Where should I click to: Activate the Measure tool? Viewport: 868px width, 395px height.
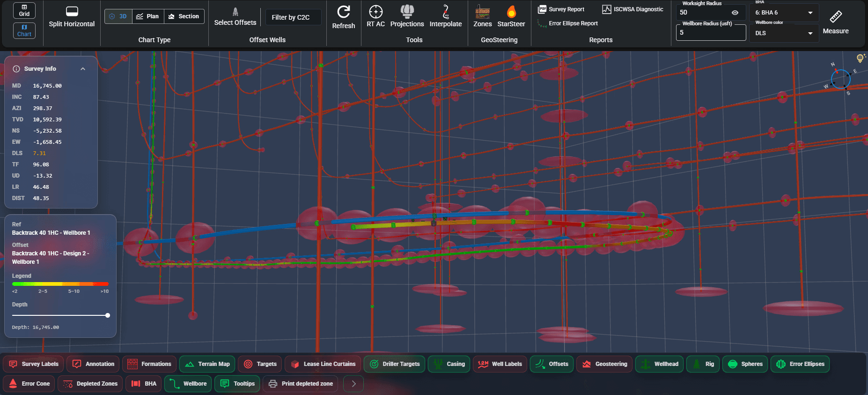836,22
